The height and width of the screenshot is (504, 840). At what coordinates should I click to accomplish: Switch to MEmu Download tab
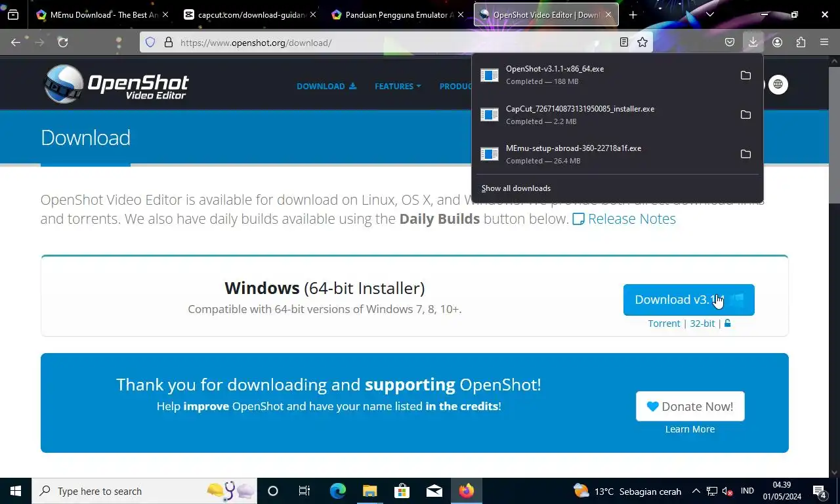(97, 14)
